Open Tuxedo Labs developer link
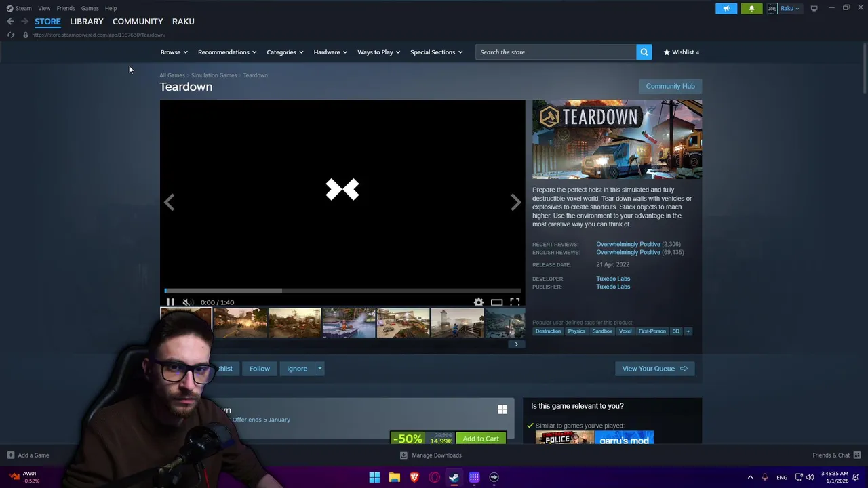 click(x=613, y=279)
